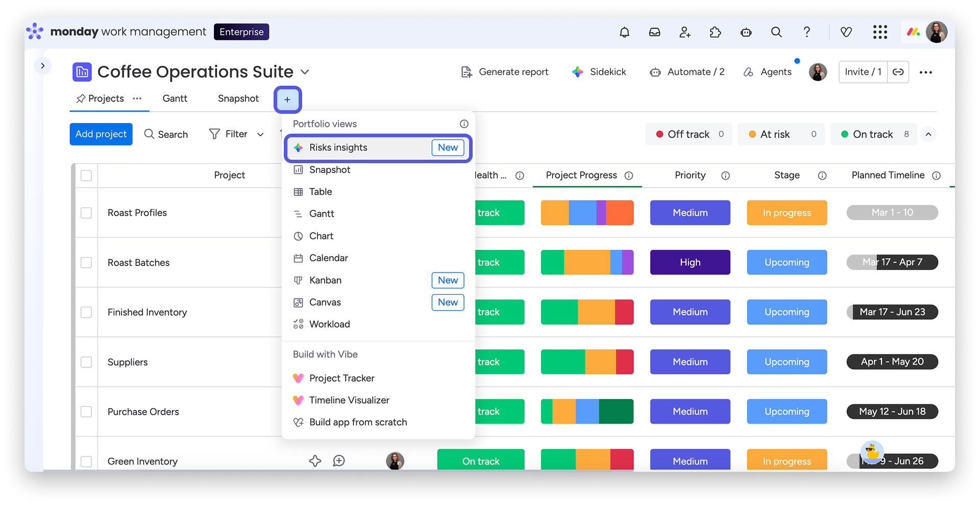Click the Stage column info icon
This screenshot has width=980, height=505.
[822, 175]
